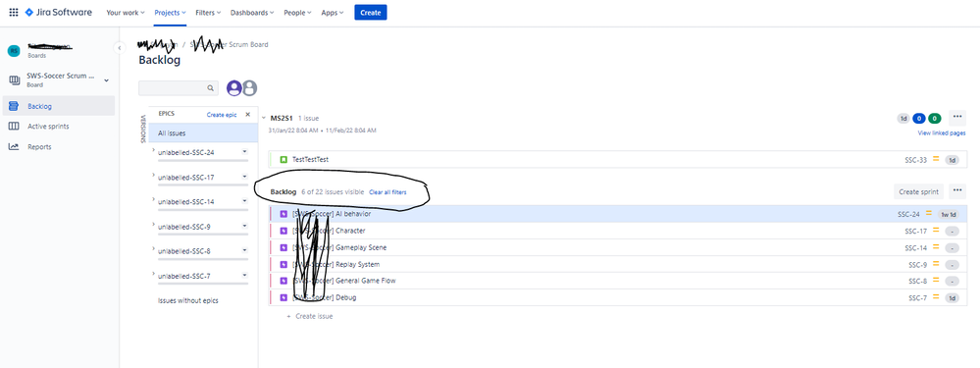
Task: Click the 1w 1d estimate badge
Action: point(949,214)
